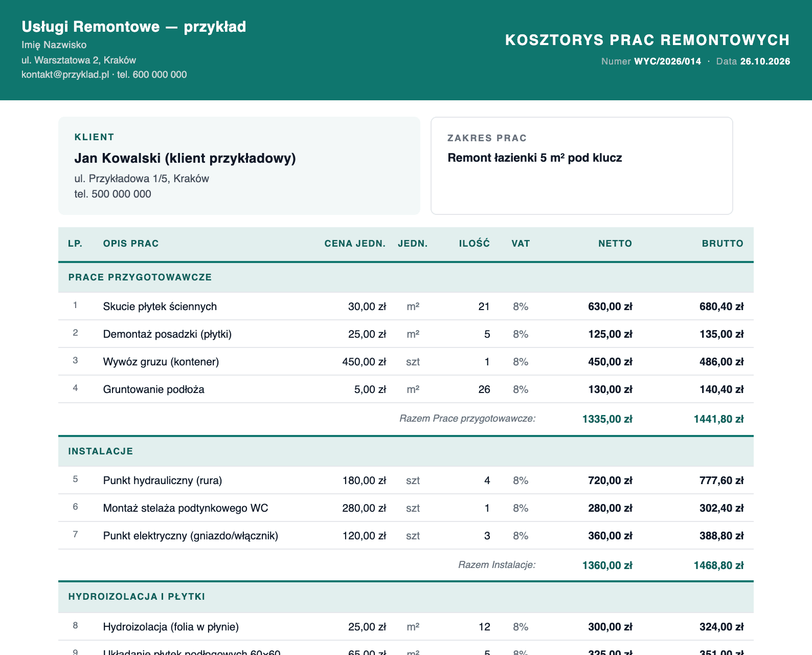The width and height of the screenshot is (812, 655).
Task: Select the row "Punkt hydrauliczny (rura)"
Action: click(x=406, y=481)
